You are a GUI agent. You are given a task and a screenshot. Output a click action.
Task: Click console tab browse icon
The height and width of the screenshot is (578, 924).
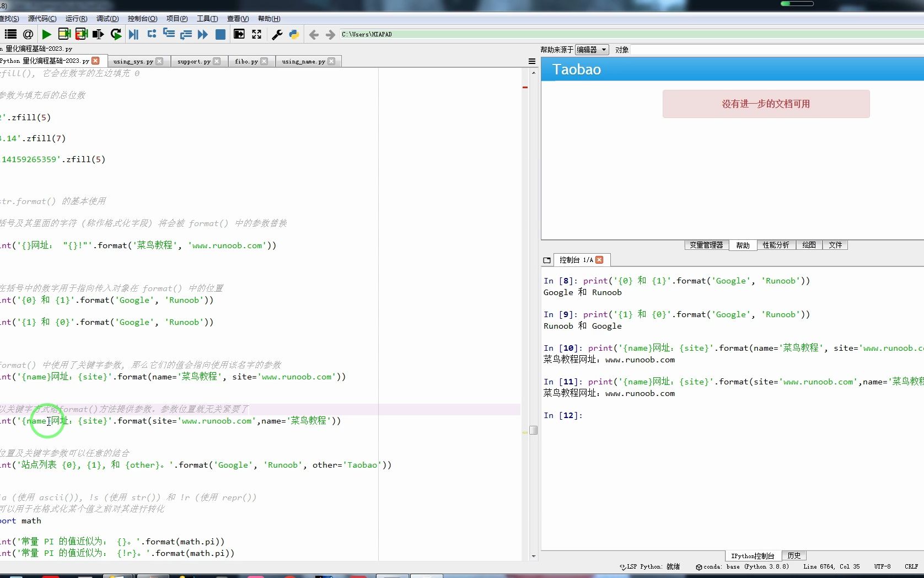pyautogui.click(x=547, y=260)
